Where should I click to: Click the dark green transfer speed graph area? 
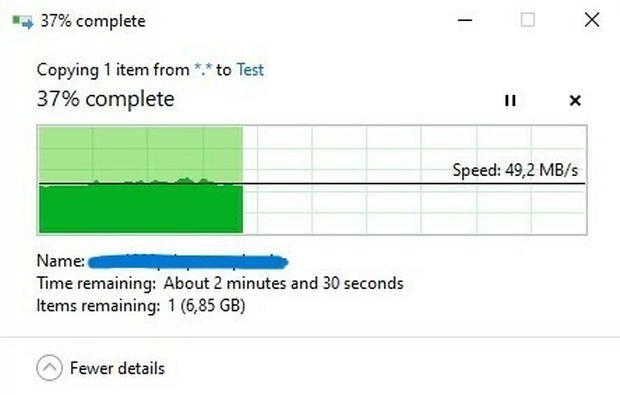click(x=141, y=208)
